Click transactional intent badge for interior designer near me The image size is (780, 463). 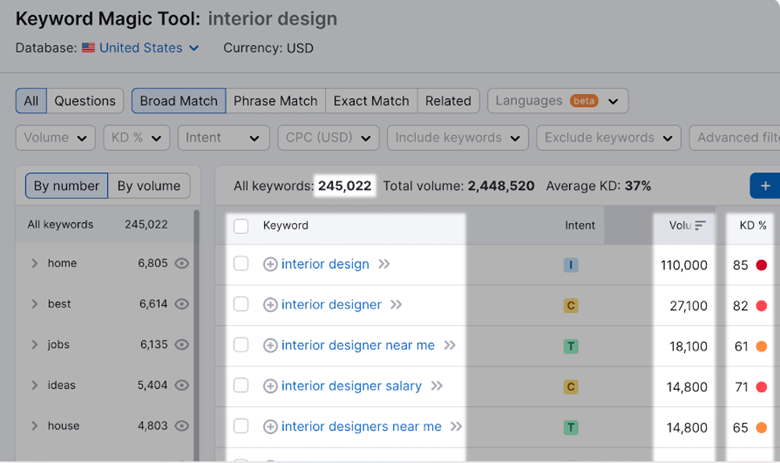pos(571,347)
